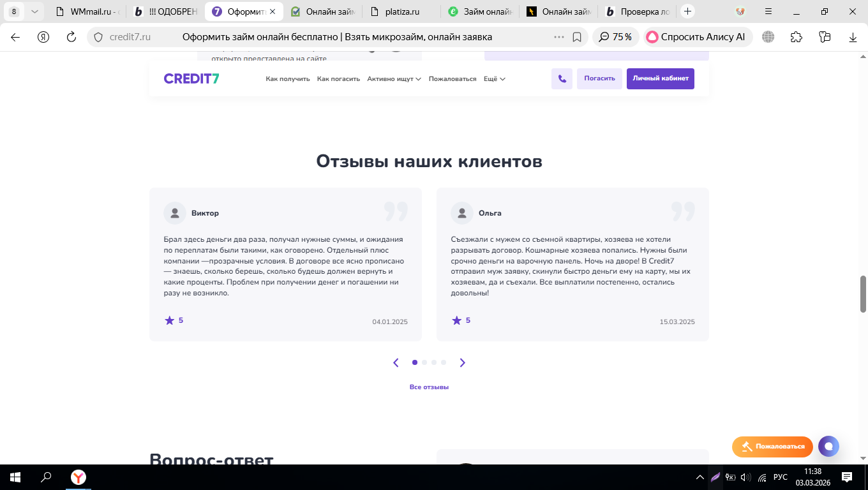Switch to the WMmail.ru tab
This screenshot has height=490, width=868.
click(87, 11)
